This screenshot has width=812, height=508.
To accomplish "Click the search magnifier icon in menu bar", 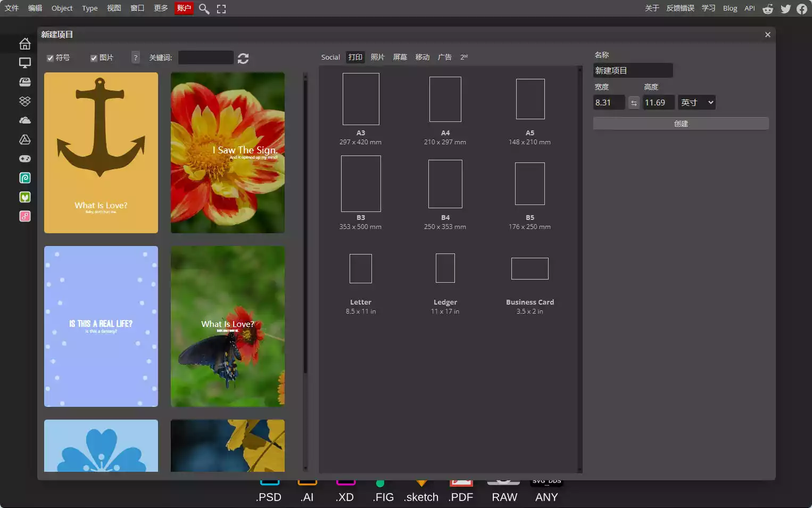I will point(204,9).
